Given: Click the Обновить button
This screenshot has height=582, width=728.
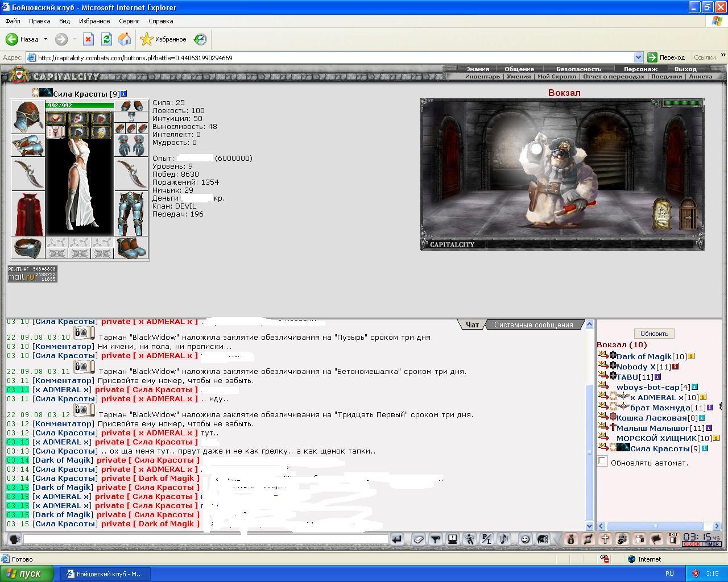Looking at the screenshot, I should [x=654, y=334].
